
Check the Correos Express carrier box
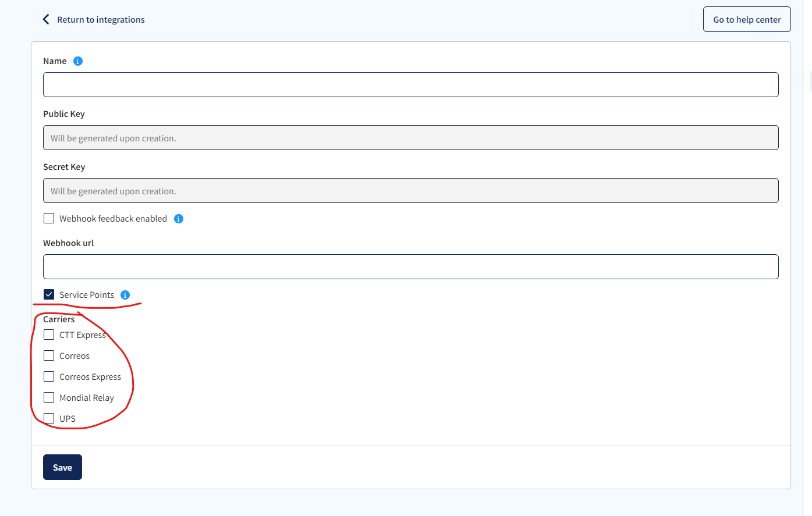click(49, 376)
